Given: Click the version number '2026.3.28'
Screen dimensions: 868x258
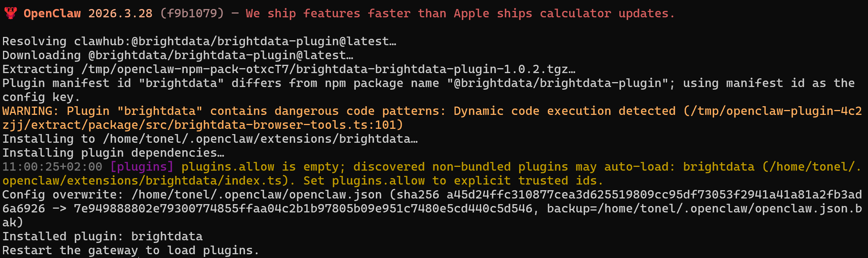Looking at the screenshot, I should [x=120, y=14].
